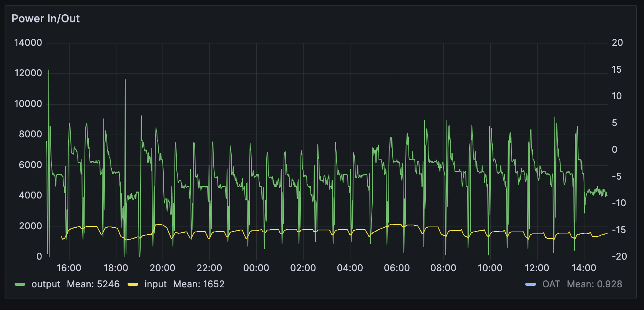The height and width of the screenshot is (310, 644).
Task: Click the 20 label on right axis
Action: coord(617,43)
